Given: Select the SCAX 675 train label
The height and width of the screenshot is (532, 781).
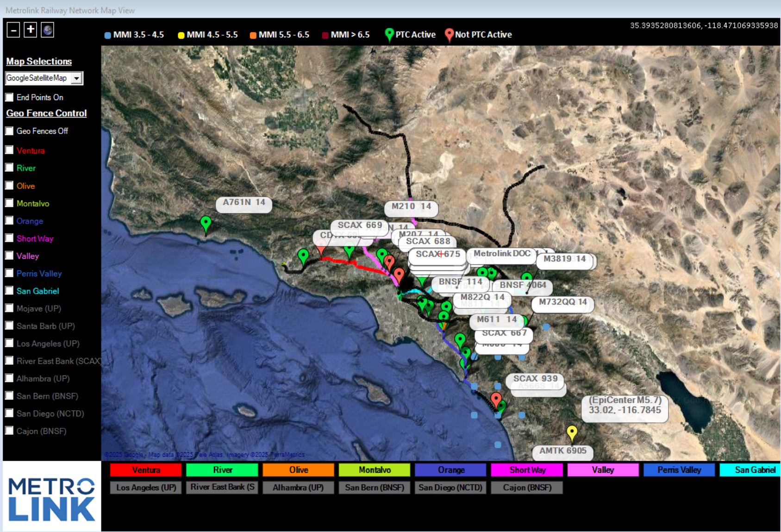Looking at the screenshot, I should tap(437, 254).
